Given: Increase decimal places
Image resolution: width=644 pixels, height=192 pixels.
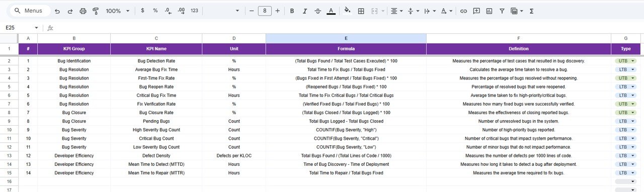Looking at the screenshot, I should coord(181,11).
